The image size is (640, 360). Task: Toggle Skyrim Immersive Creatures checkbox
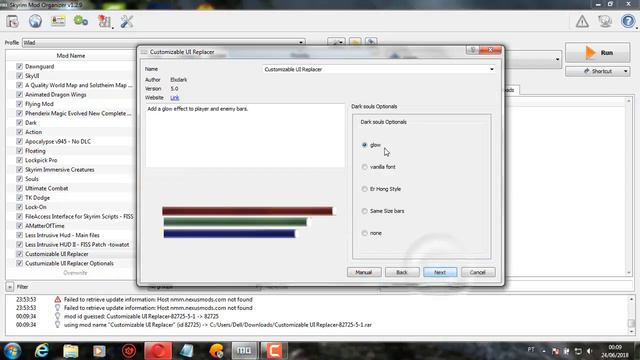[19, 169]
